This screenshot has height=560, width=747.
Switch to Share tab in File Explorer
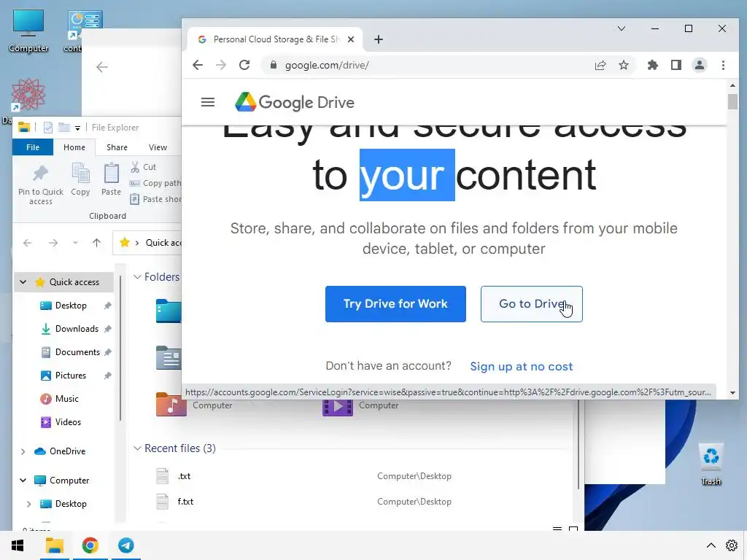117,147
